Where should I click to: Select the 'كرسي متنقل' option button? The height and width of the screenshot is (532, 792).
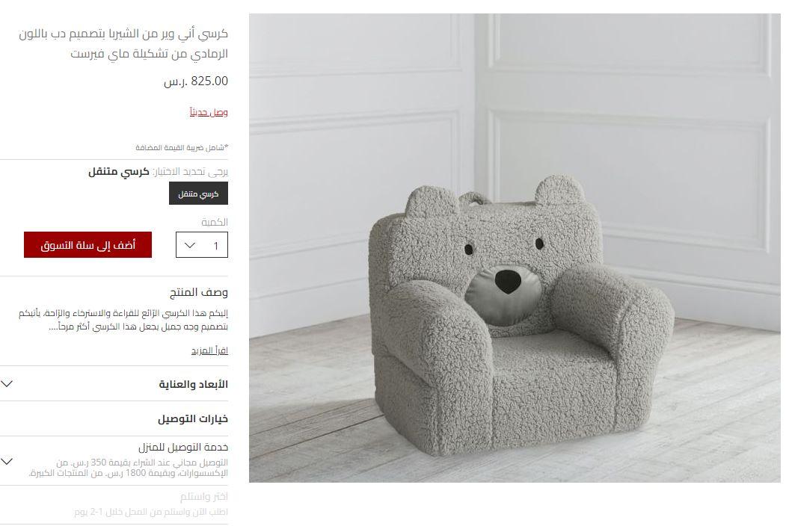pos(198,194)
